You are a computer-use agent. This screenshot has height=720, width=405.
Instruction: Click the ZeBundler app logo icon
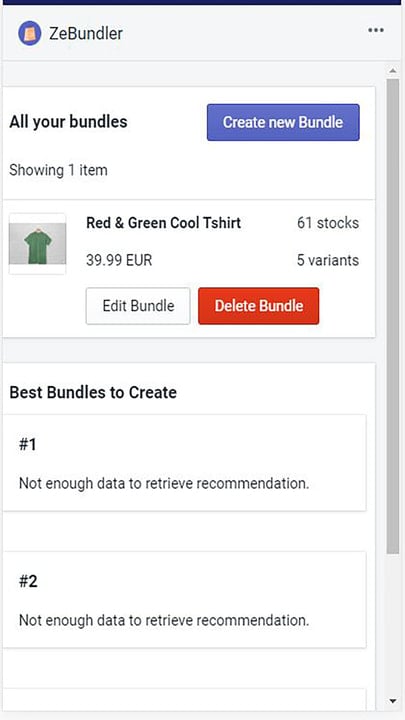pos(29,34)
